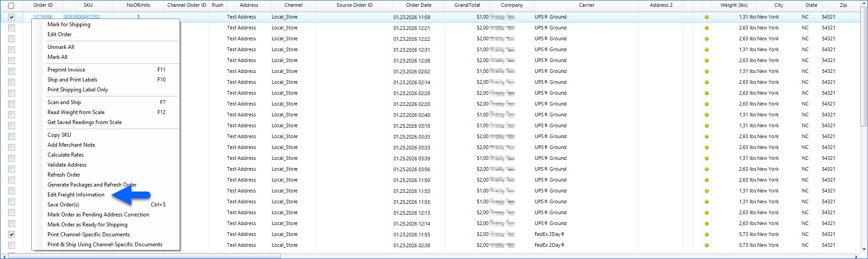Open the order ID 5376986 link
Viewport: 868px width, 259px height.
coord(43,17)
